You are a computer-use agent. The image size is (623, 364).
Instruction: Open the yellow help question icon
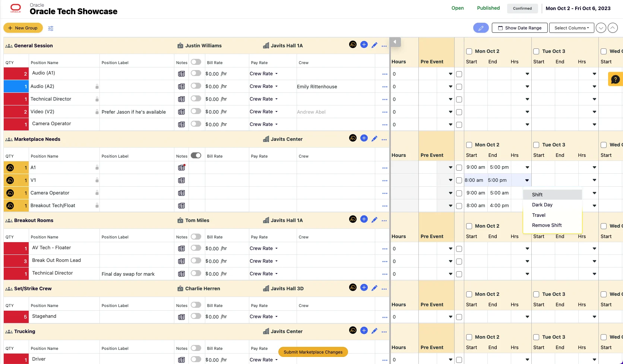[x=615, y=79]
